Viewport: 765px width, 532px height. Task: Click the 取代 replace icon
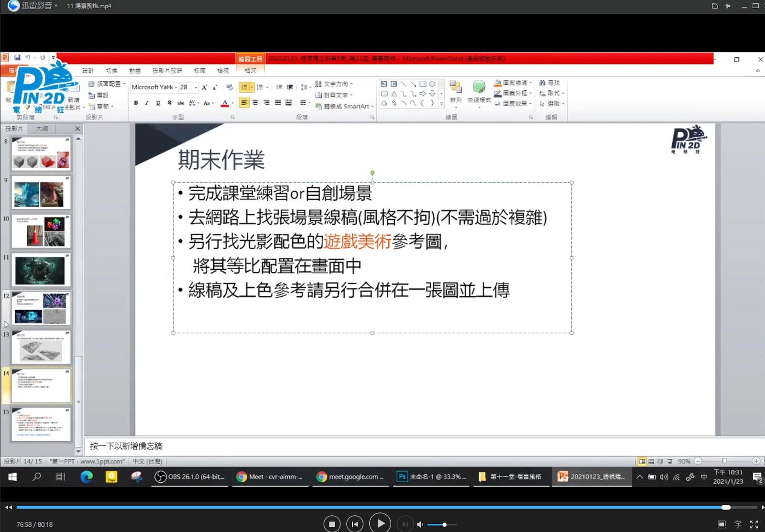coord(550,93)
